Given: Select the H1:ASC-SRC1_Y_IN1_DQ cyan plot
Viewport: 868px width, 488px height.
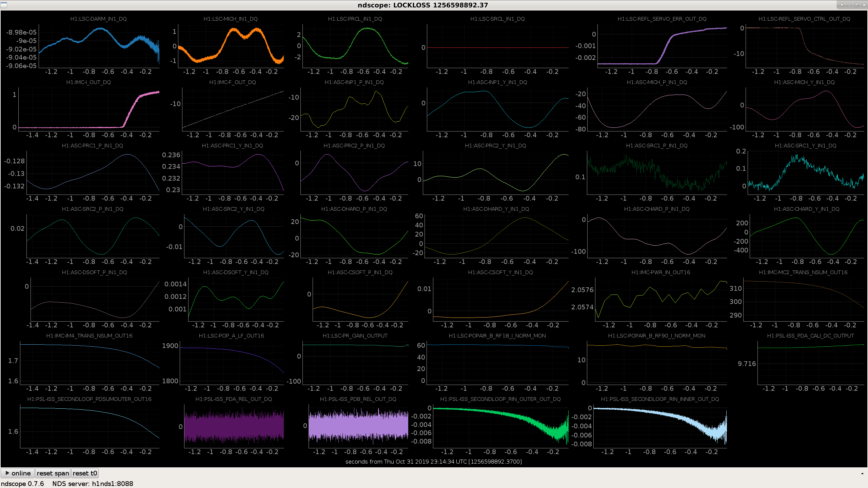Looking at the screenshot, I should tap(806, 172).
